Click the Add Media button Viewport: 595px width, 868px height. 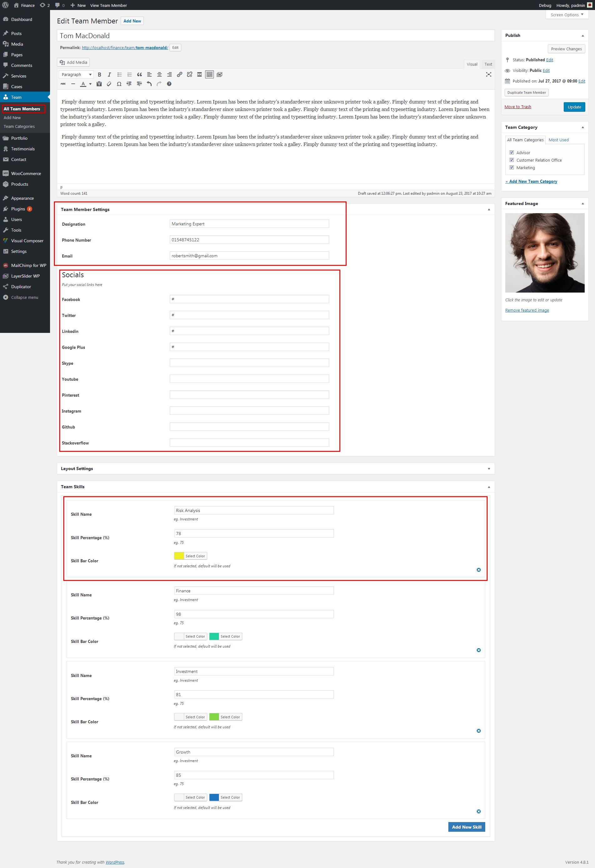[73, 63]
